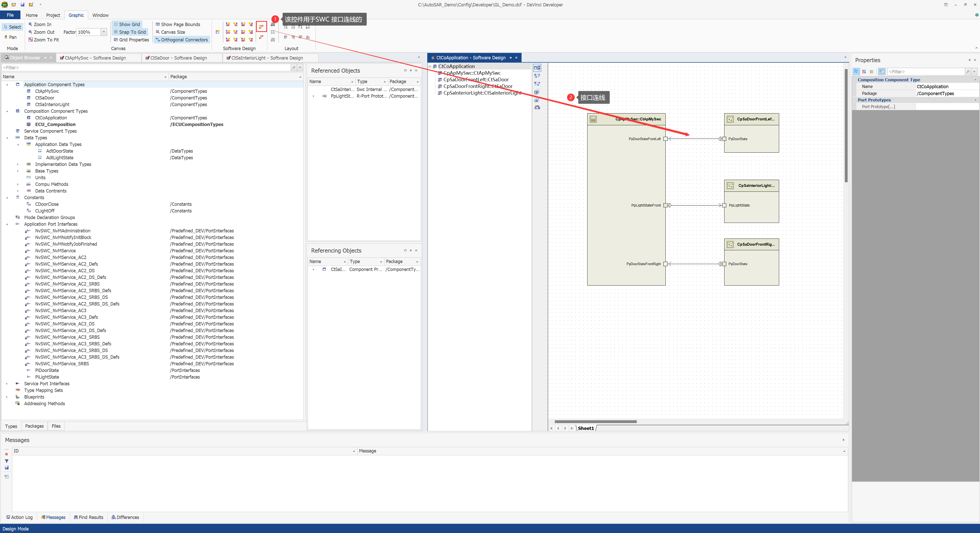Click the Zoom To Fit icon
This screenshot has width=980, height=533.
(30, 40)
